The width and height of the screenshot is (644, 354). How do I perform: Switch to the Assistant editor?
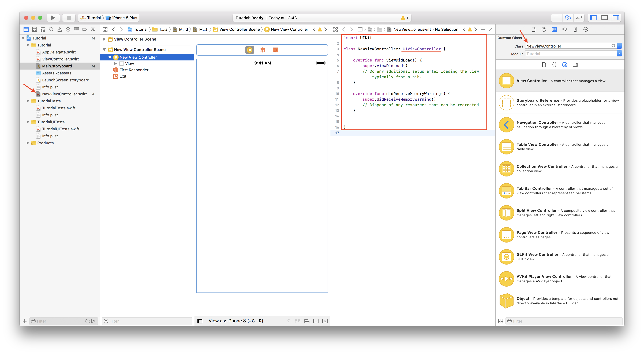click(x=568, y=18)
